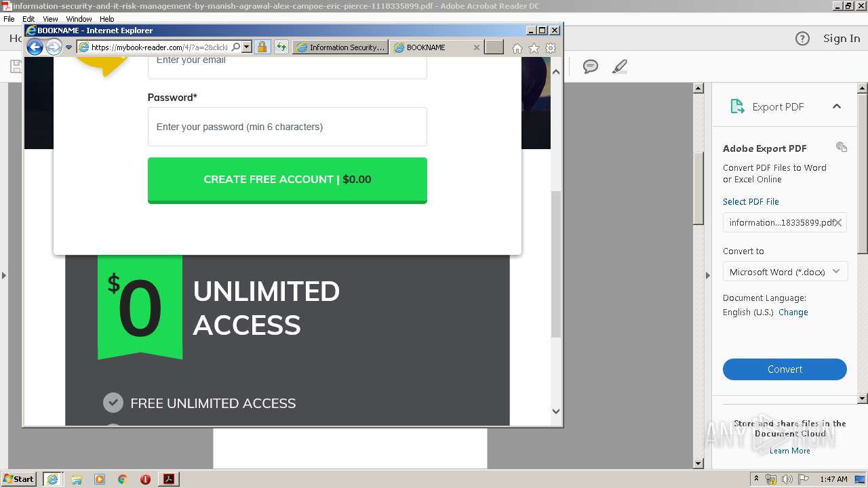Click the Export PDF panel icon

pos(737,106)
